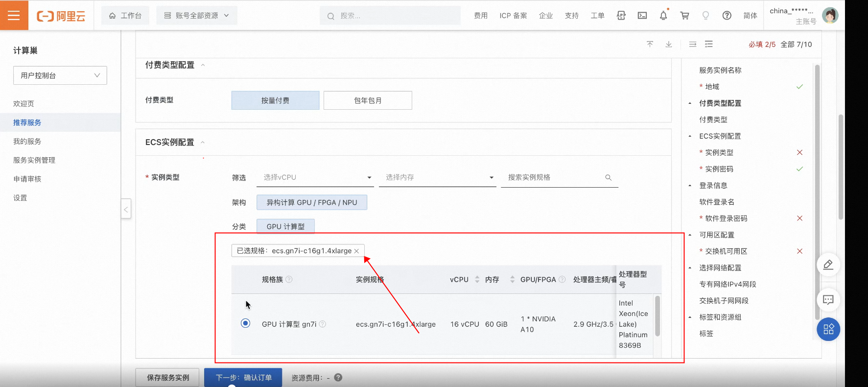The image size is (868, 387).
Task: Open ICP 备案 in the top bar
Action: coord(513,16)
